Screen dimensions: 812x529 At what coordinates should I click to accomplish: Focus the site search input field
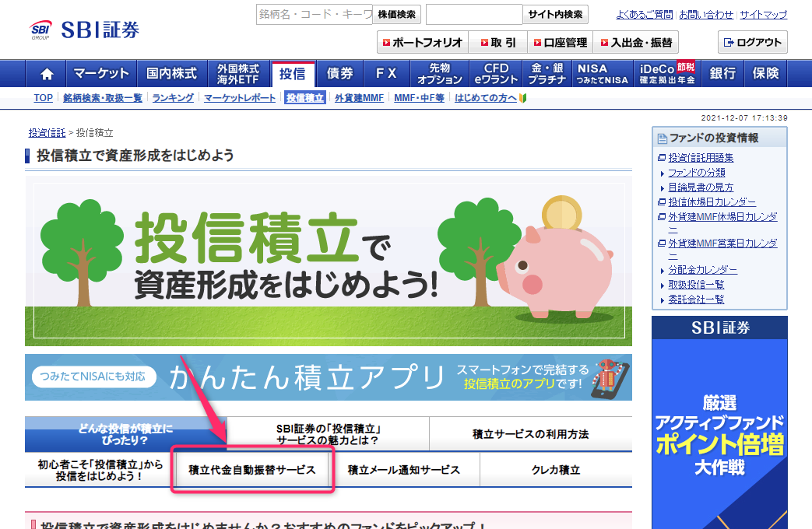pos(474,15)
